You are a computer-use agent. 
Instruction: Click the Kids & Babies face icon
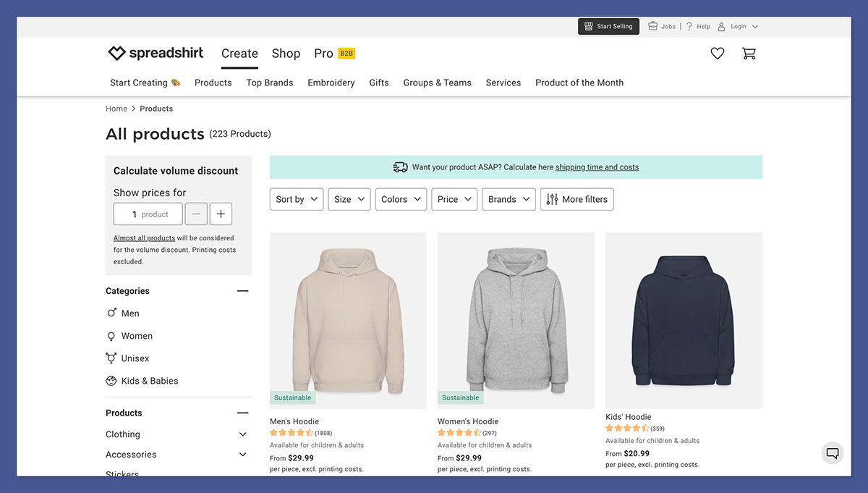tap(111, 380)
